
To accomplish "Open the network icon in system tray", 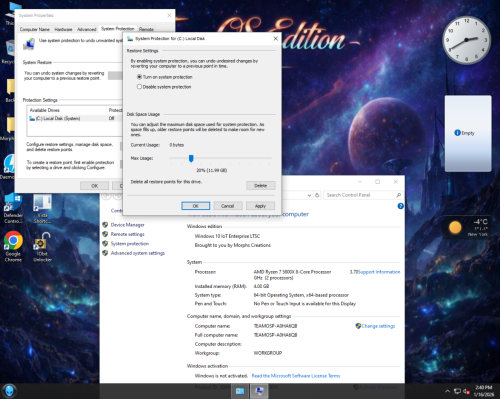I will click(x=457, y=391).
